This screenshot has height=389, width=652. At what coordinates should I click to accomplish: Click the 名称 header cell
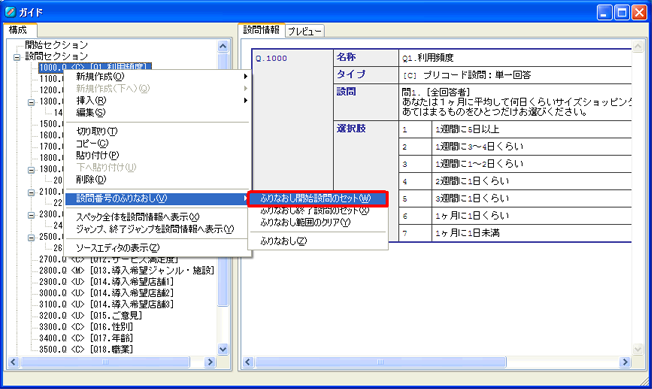[x=366, y=57]
